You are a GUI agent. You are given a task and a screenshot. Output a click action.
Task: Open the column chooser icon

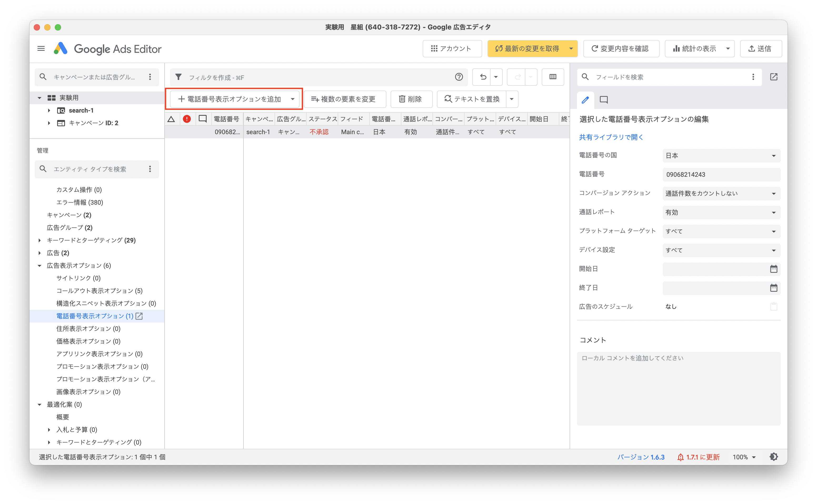point(552,77)
